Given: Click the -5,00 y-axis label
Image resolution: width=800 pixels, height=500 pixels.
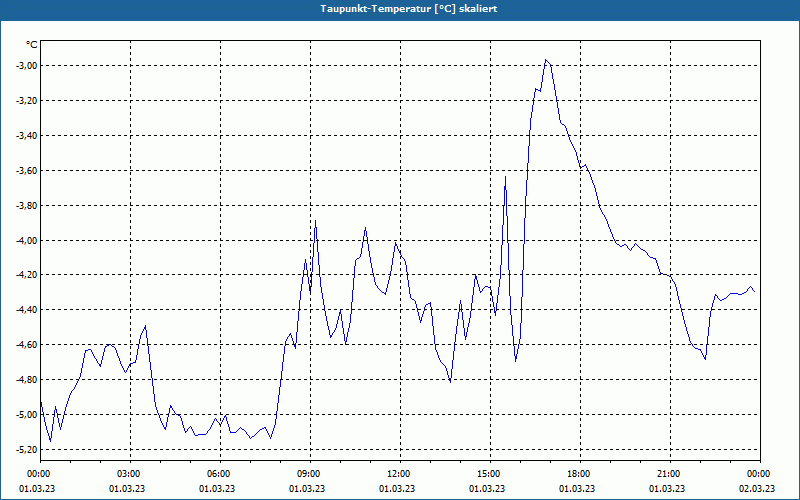Looking at the screenshot, I should click(28, 415).
